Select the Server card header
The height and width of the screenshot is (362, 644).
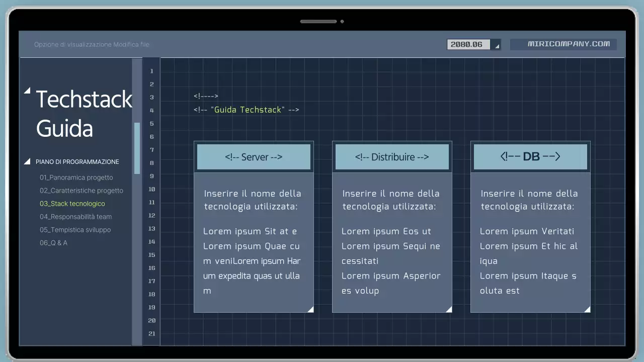[x=254, y=156]
